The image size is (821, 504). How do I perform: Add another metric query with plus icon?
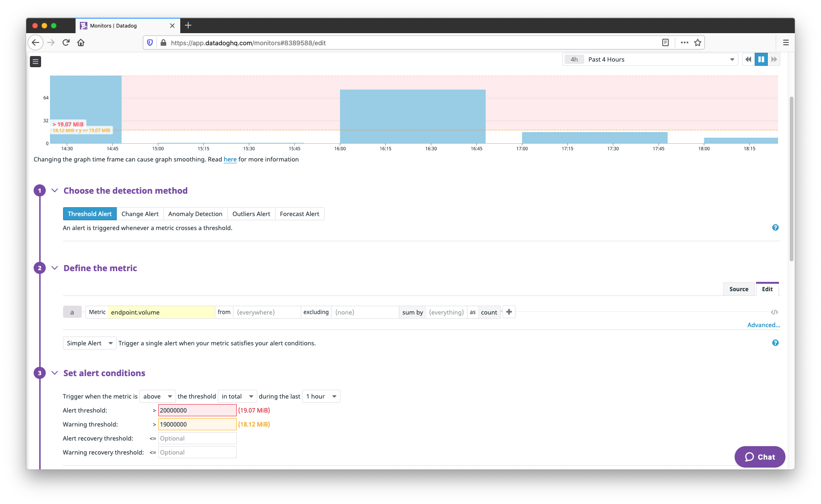(509, 312)
